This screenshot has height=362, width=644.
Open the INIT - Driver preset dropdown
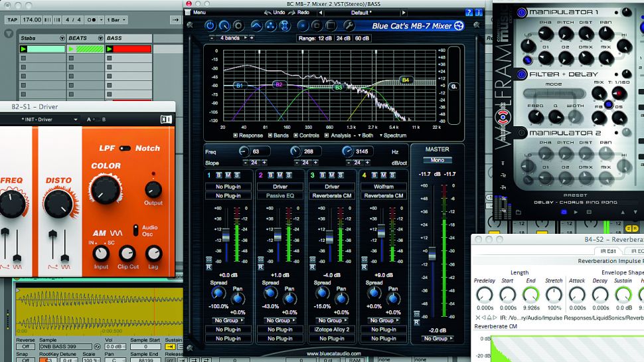75,120
